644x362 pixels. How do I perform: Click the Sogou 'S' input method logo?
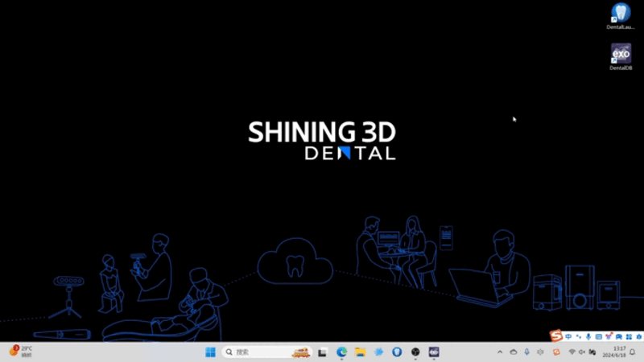556,336
